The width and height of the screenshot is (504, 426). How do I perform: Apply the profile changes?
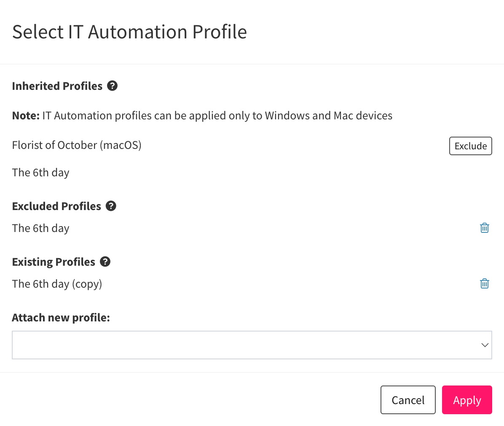coord(467,400)
